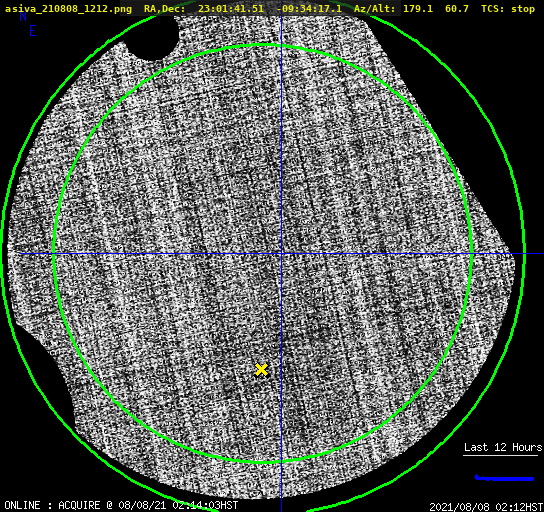The width and height of the screenshot is (544, 512).
Task: Click the blue E compass label
Action: pyautogui.click(x=33, y=31)
